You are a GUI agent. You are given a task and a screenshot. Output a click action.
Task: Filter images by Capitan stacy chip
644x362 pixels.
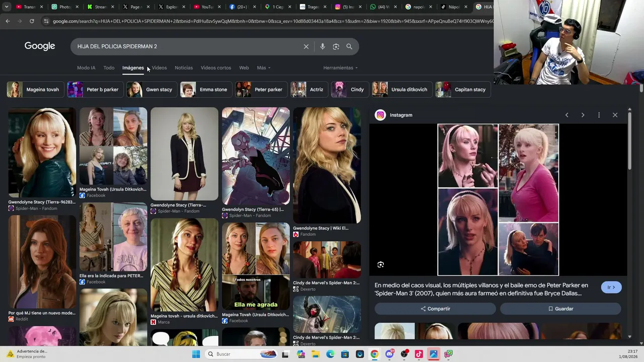point(463,89)
